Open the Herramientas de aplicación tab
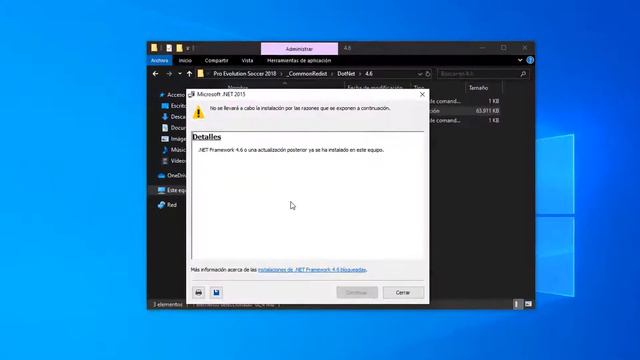This screenshot has width=640, height=360. point(299,60)
